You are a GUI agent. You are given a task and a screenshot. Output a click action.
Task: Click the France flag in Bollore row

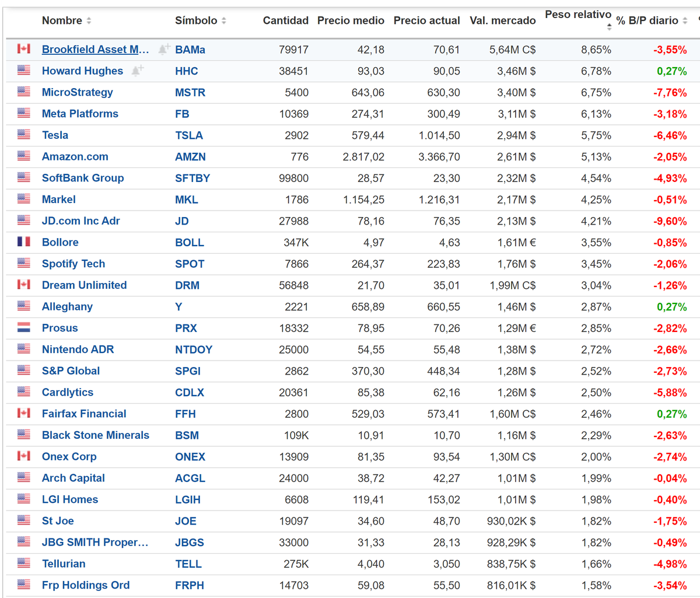[23, 242]
